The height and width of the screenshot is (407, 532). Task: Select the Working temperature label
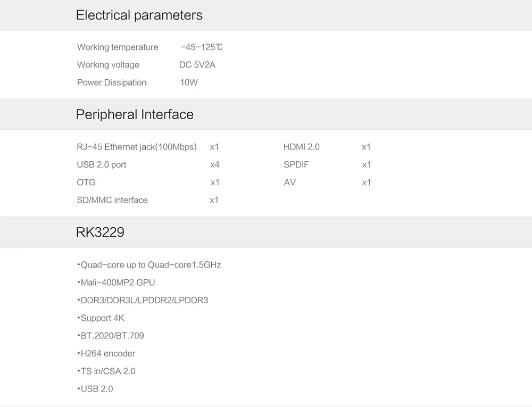pyautogui.click(x=118, y=47)
